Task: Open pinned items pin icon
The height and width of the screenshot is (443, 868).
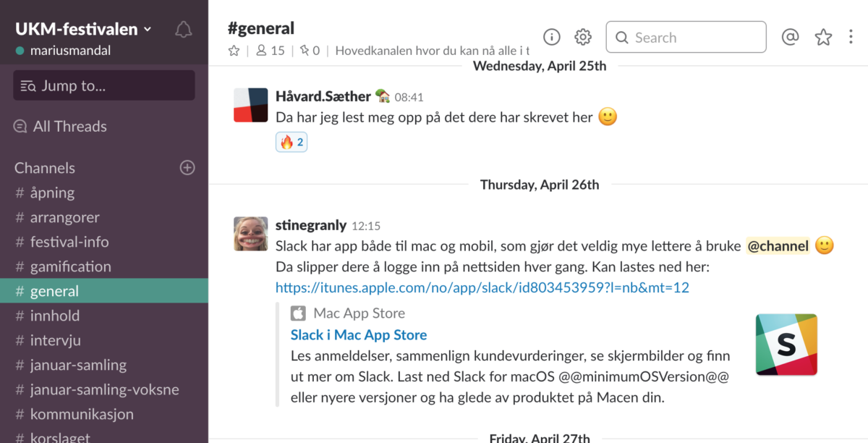Action: tap(310, 51)
